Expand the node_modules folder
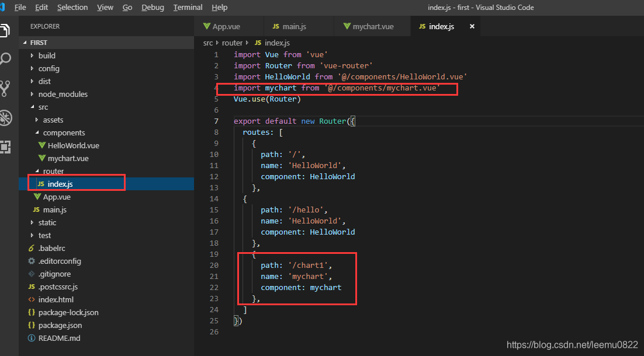 pos(32,94)
